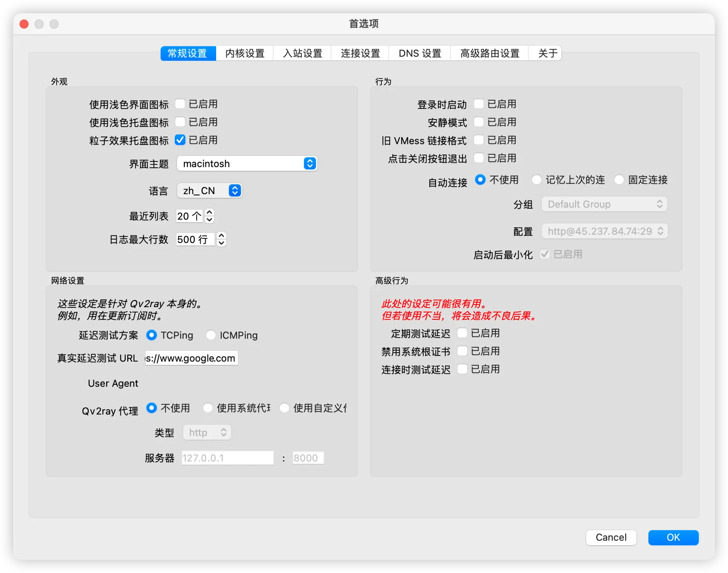The width and height of the screenshot is (728, 573).
Task: Enable 禁用系统根证书
Action: coord(462,351)
